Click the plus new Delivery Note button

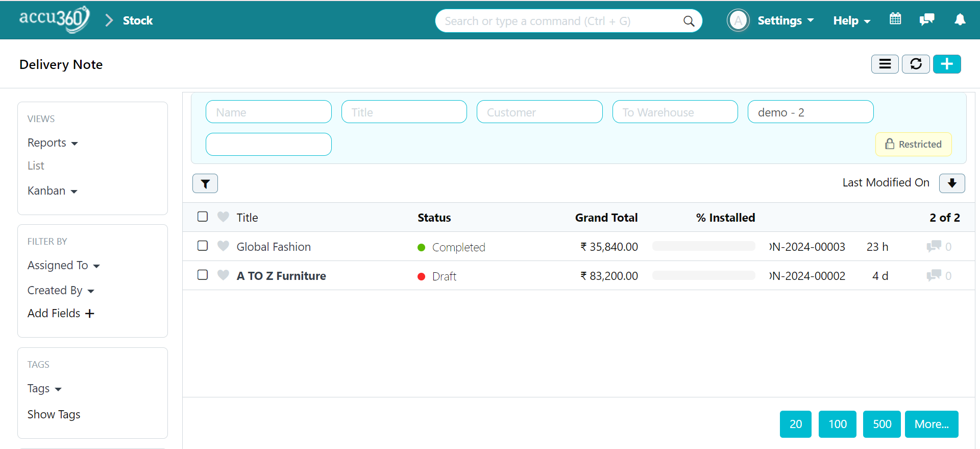click(947, 64)
